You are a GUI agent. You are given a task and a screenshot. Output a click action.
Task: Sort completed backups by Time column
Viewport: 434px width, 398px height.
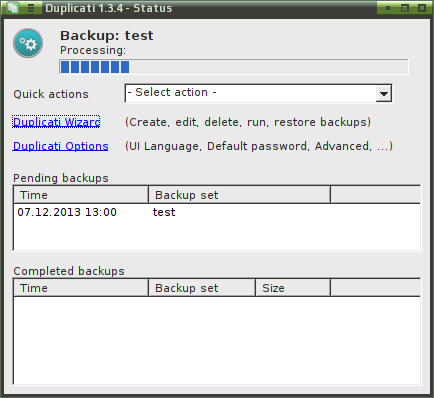pyautogui.click(x=81, y=288)
